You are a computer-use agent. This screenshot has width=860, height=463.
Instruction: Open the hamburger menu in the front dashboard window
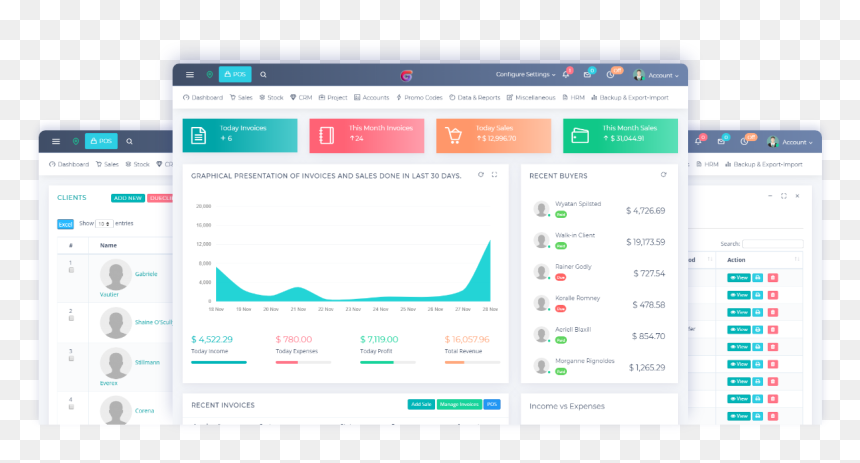190,75
